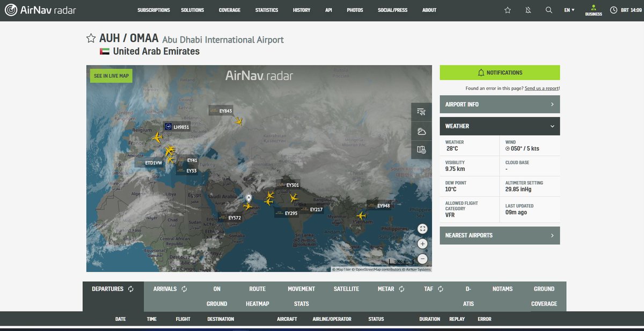This screenshot has width=644, height=331.
Task: Open the Statistics menu
Action: pyautogui.click(x=267, y=10)
